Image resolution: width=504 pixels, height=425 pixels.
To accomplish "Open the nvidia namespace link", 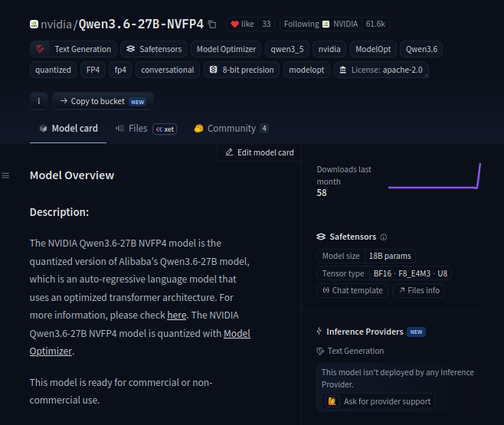I will [x=56, y=24].
